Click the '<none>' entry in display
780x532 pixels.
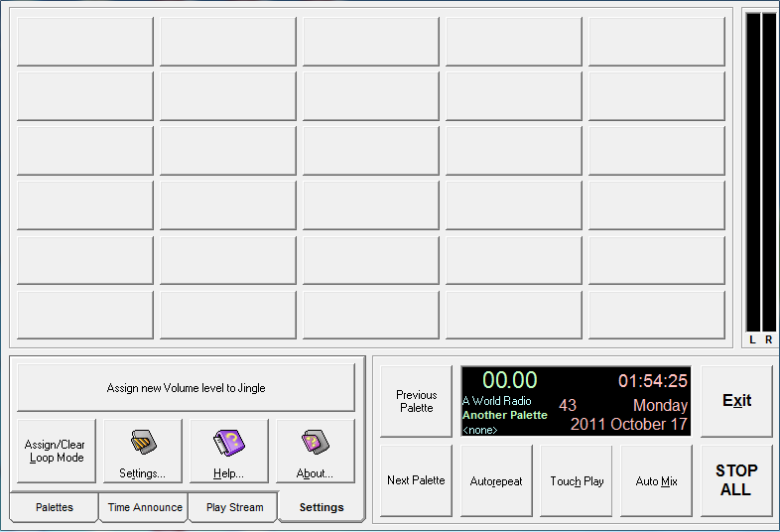(x=480, y=430)
